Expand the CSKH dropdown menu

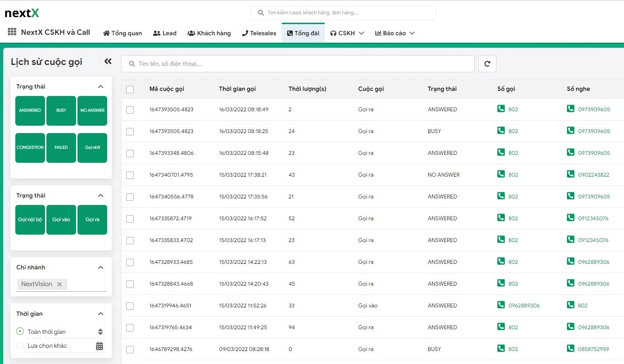pos(347,33)
